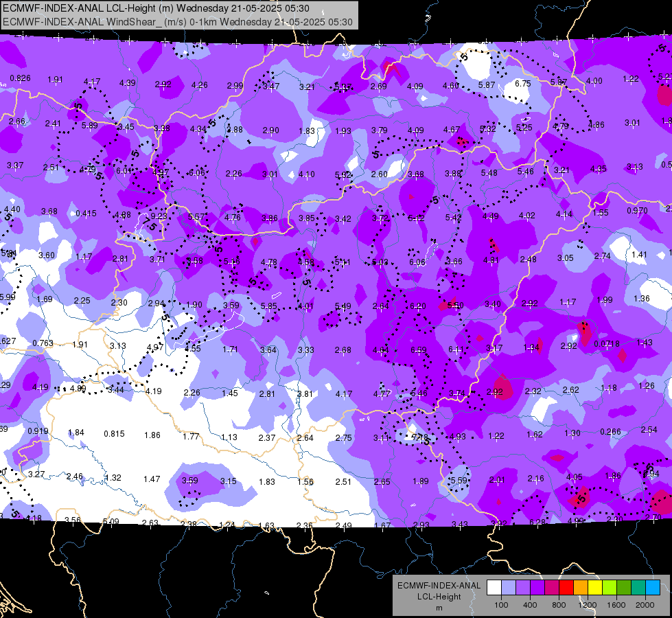
Task: Click the wind shear value '3.15'
Action: tap(229, 481)
